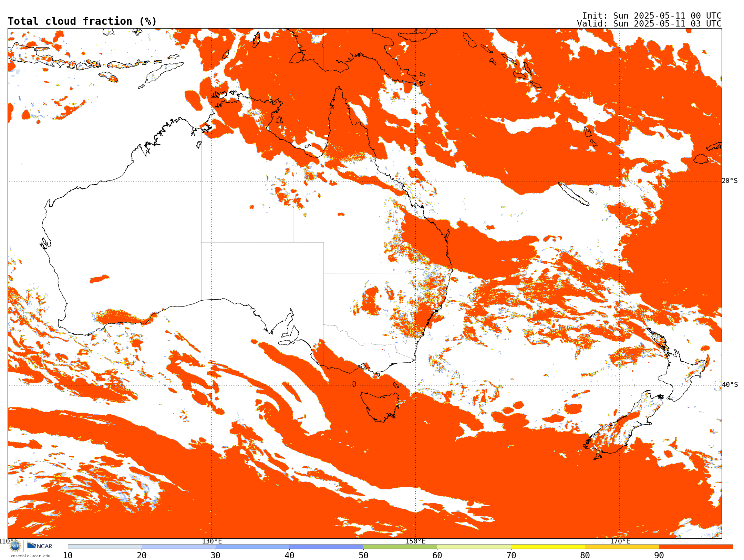The width and height of the screenshot is (744, 560).
Task: Click the colorbar tick label 20
Action: click(142, 556)
